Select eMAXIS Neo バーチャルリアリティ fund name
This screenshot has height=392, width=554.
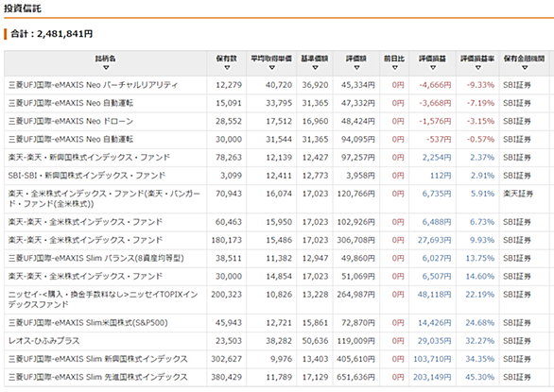93,85
